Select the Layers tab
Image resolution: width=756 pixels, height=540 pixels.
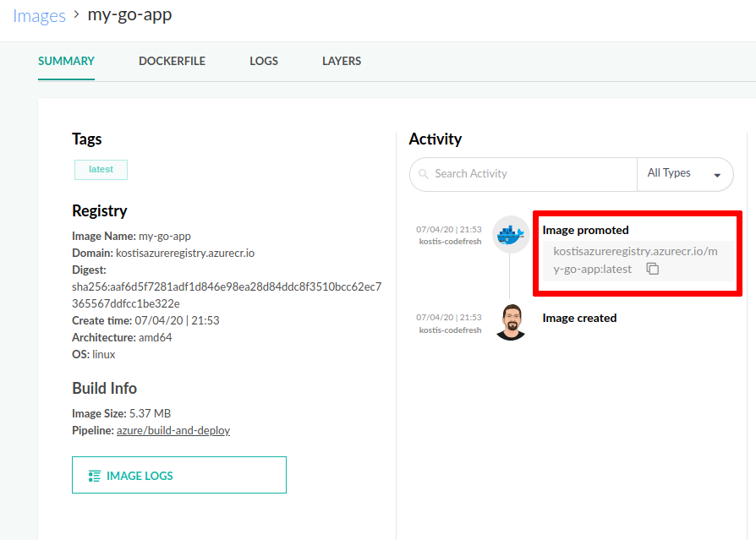click(342, 61)
